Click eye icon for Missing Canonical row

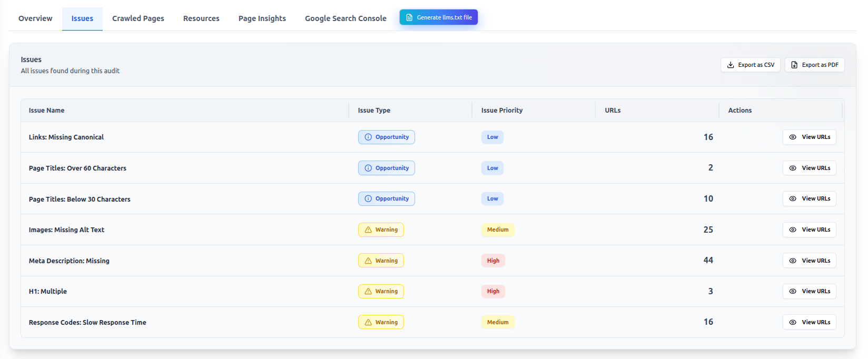(793, 137)
